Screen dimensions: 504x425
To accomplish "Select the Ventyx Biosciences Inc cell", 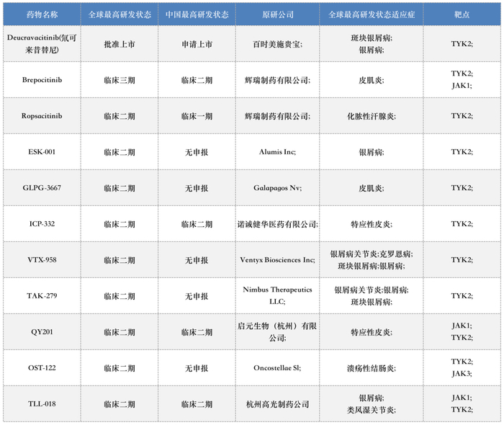I will (277, 260).
